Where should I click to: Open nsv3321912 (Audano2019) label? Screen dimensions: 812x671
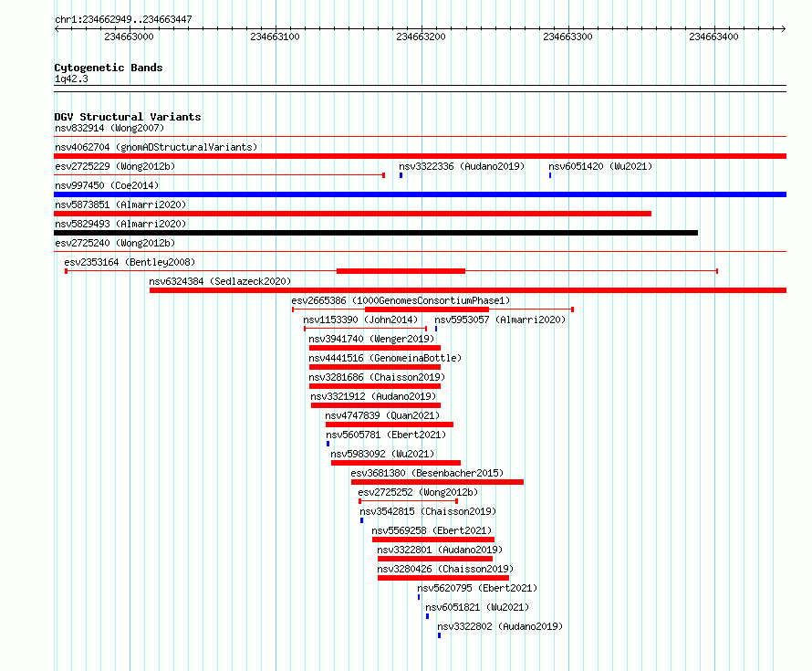tap(373, 396)
